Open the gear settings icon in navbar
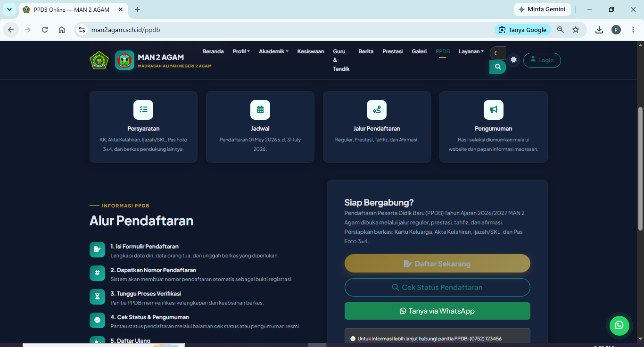The height and width of the screenshot is (347, 644). tap(513, 60)
